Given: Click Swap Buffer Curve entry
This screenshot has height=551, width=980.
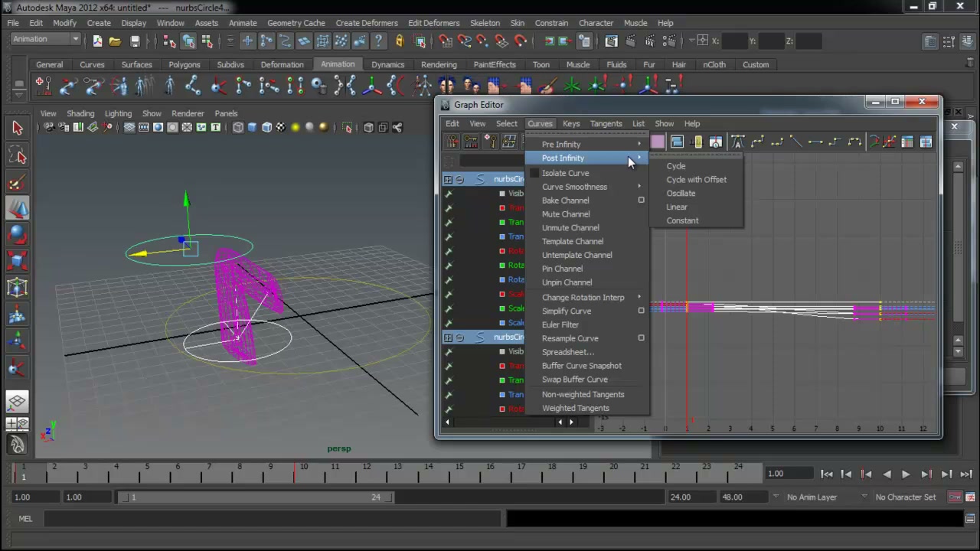Looking at the screenshot, I should (x=575, y=380).
